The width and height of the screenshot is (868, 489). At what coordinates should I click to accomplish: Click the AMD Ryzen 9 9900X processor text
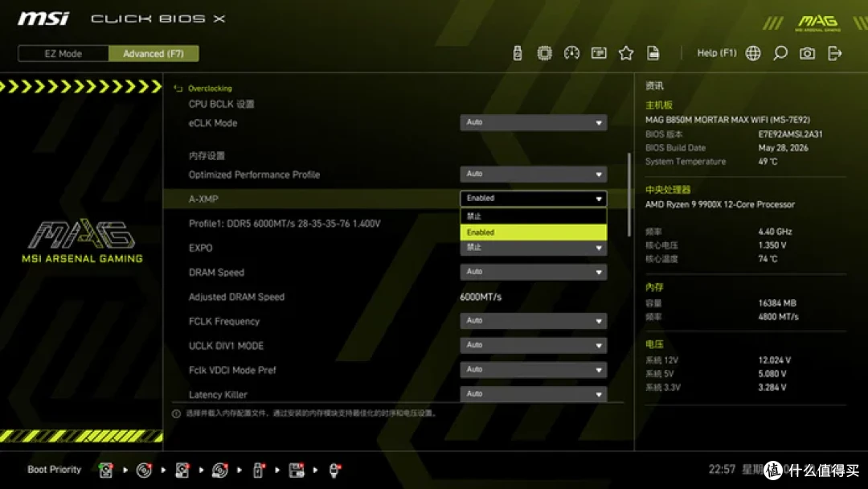(719, 204)
